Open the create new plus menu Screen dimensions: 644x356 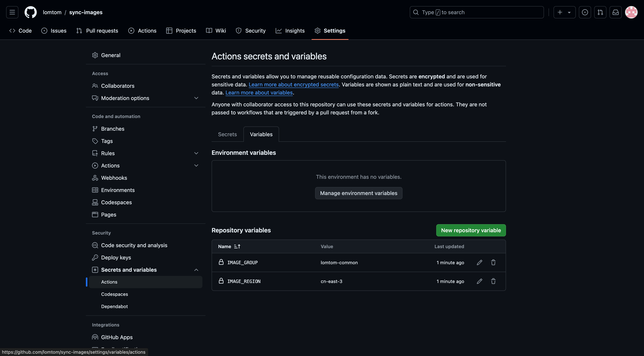564,12
